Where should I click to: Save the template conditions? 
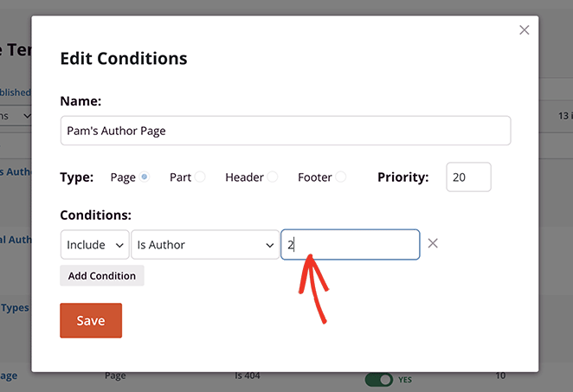[x=91, y=320]
